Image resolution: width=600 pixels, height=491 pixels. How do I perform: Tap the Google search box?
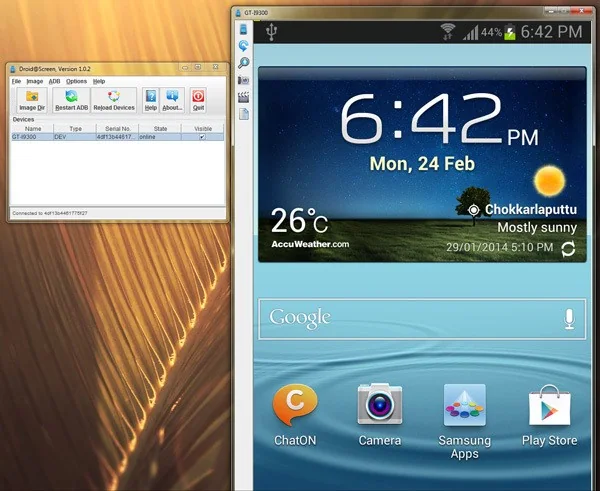[x=422, y=319]
